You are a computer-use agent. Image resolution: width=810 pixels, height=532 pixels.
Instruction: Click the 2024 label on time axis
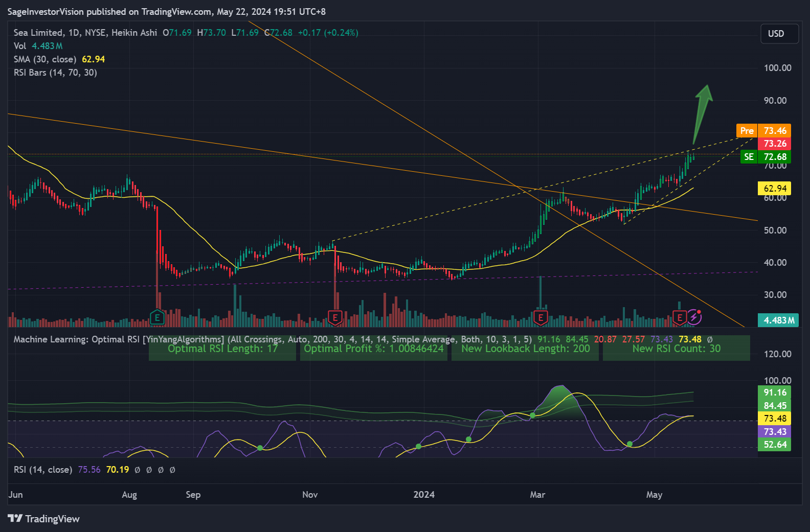coord(424,495)
